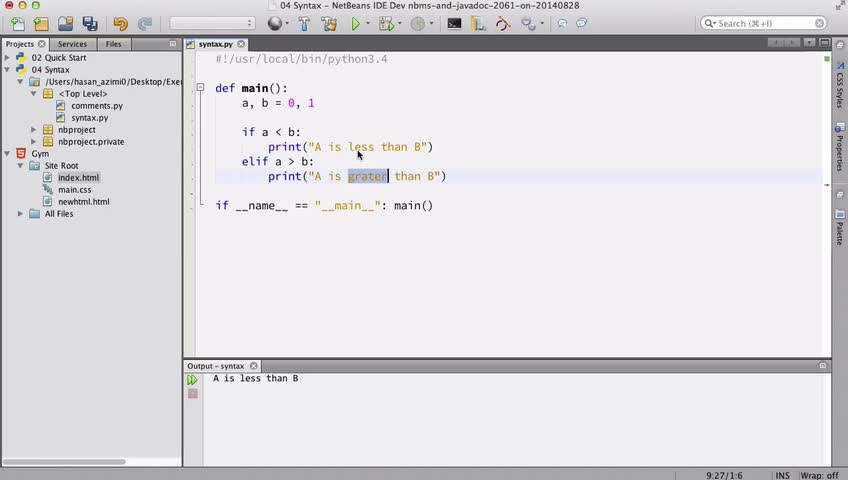Select newhtml.html in the project tree
This screenshot has height=480, width=848.
[84, 202]
